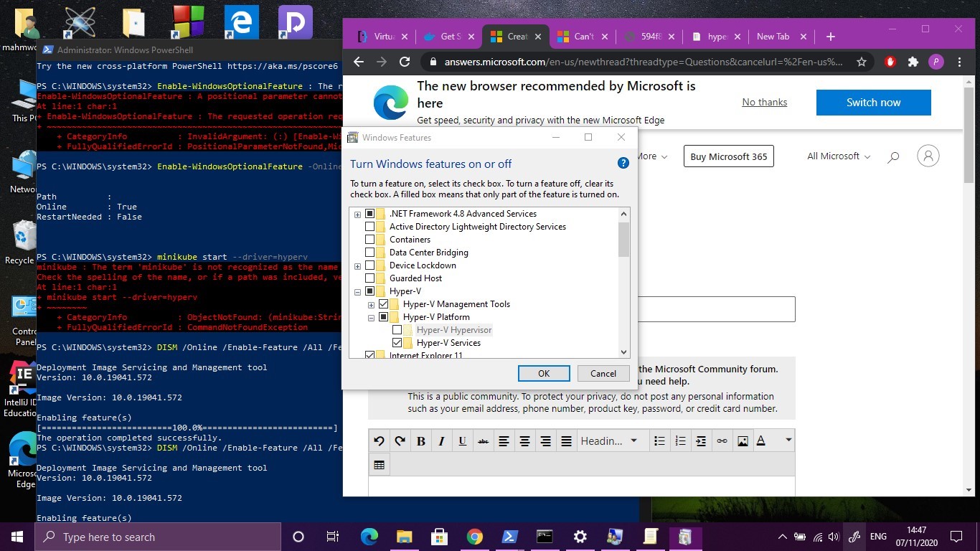The width and height of the screenshot is (980, 551).
Task: Toggle italic formatting in the editor
Action: [442, 441]
